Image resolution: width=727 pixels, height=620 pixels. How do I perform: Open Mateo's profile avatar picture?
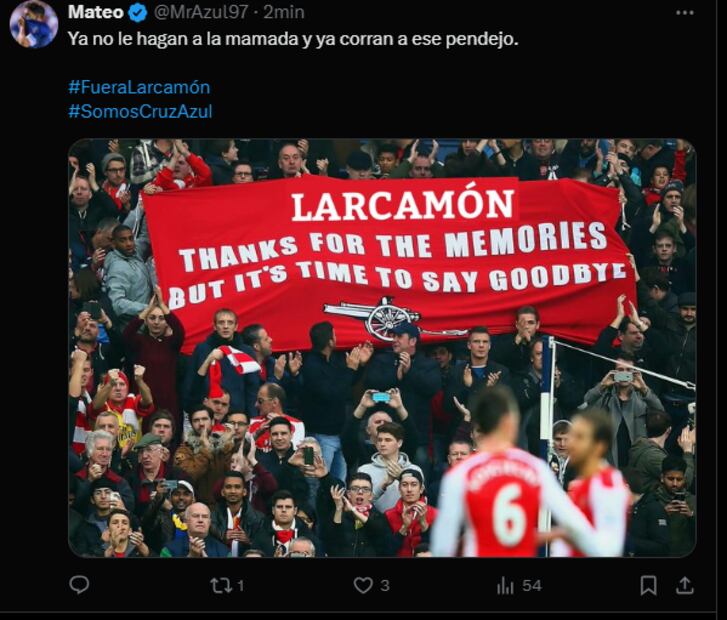[34, 24]
